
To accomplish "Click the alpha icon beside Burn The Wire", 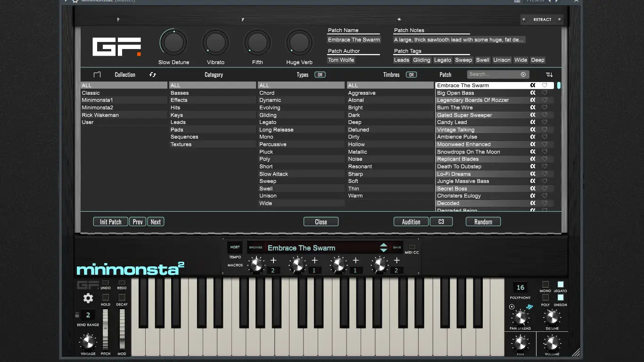I will coord(533,107).
